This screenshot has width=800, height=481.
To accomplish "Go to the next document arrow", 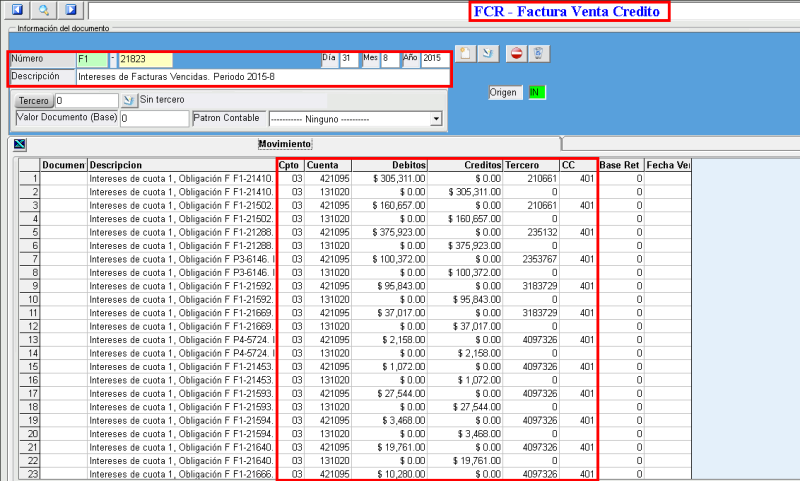I will pos(69,10).
